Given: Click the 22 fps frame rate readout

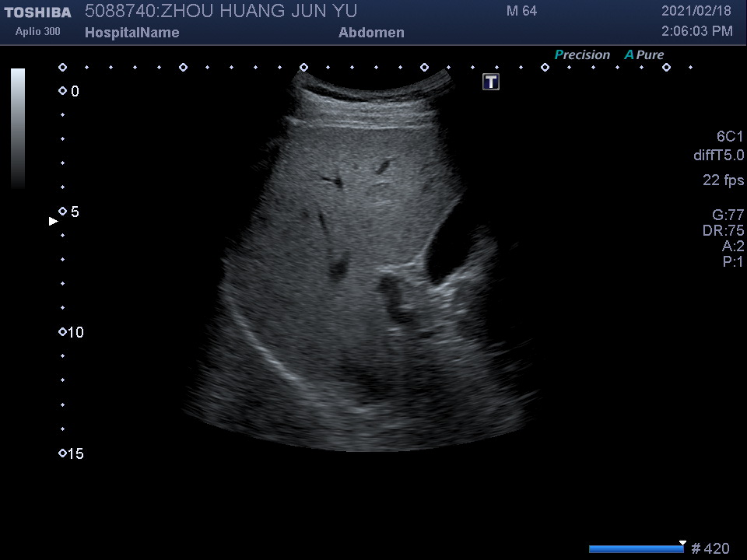Looking at the screenshot, I should click(x=723, y=180).
